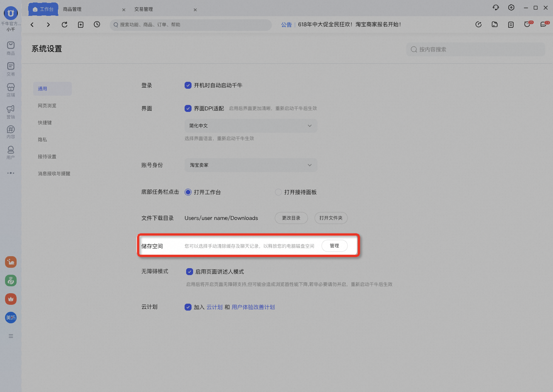This screenshot has width=553, height=392.
Task: Click the 按内容搜索 settings search field
Action: tap(476, 49)
